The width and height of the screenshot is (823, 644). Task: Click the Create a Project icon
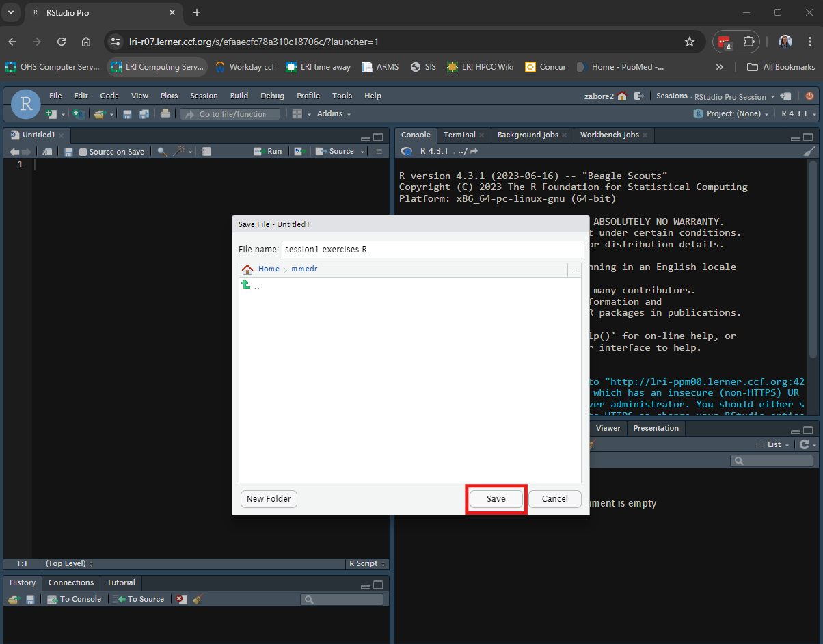click(x=79, y=114)
